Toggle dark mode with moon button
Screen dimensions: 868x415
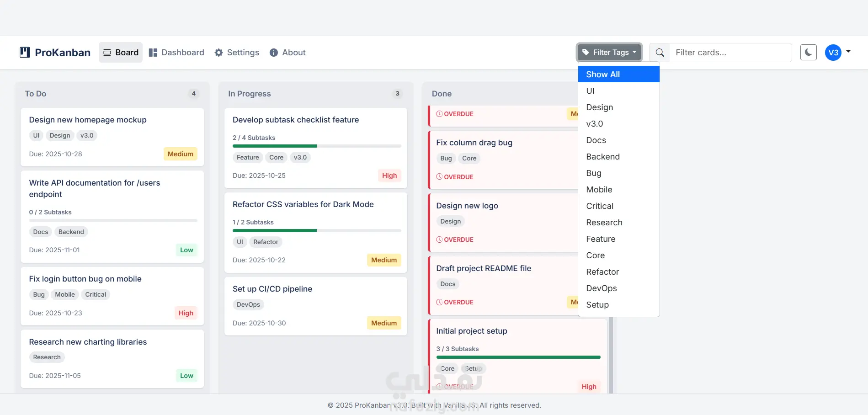point(808,53)
